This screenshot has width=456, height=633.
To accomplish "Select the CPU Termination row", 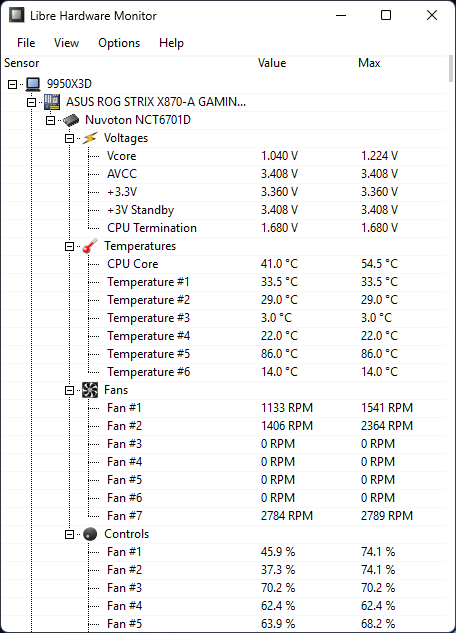I will [x=224, y=228].
